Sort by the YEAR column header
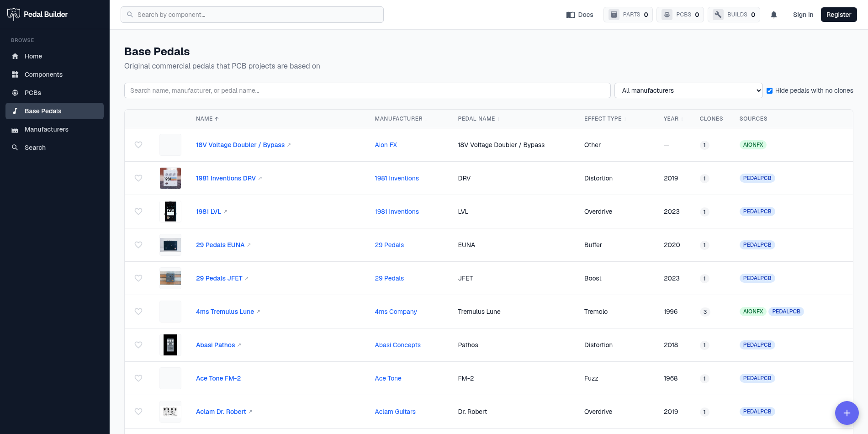 pos(673,119)
